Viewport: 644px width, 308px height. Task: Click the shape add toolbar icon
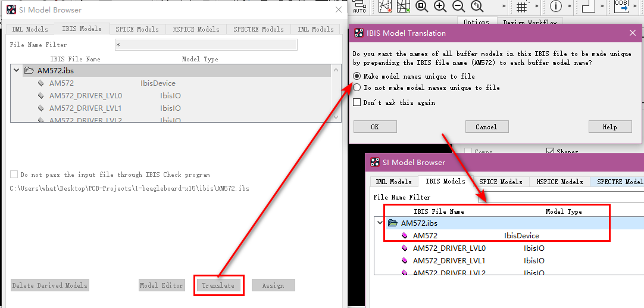(x=589, y=6)
